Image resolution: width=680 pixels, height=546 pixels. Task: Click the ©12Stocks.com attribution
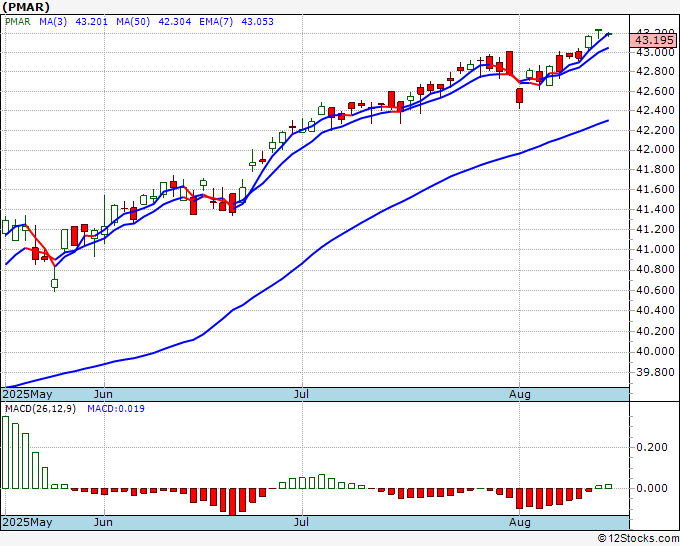638,539
